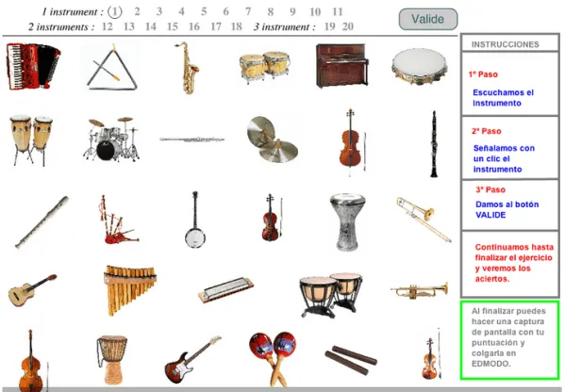This screenshot has height=392, width=565.
Task: Open two-instrument exercise 15
Action: 173,26
